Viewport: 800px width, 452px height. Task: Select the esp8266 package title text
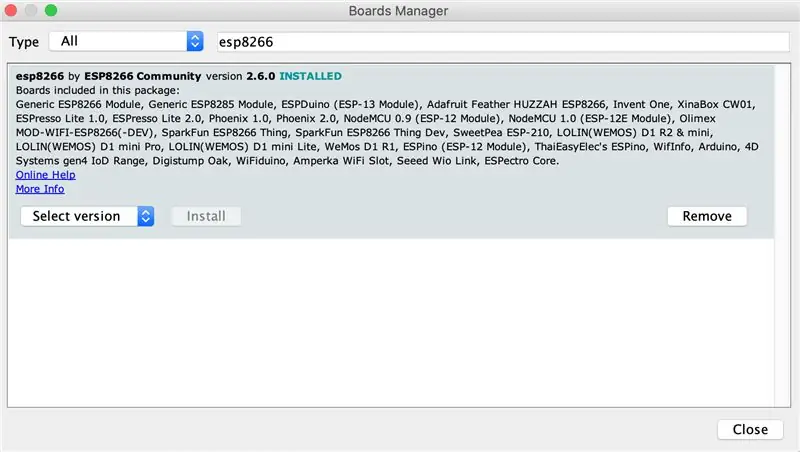[40, 77]
